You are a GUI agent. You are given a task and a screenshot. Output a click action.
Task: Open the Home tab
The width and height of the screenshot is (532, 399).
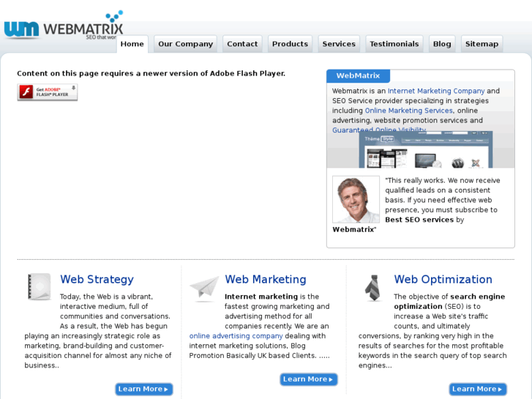(132, 44)
